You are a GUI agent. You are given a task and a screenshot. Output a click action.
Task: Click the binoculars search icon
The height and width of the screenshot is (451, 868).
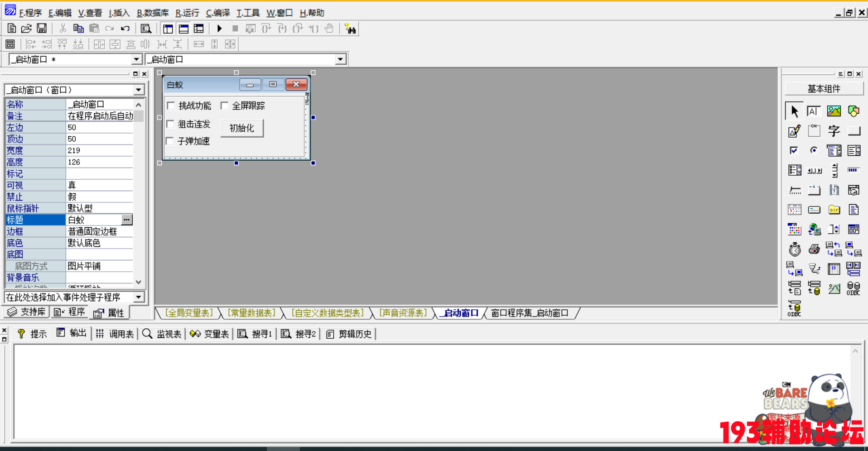click(x=350, y=29)
